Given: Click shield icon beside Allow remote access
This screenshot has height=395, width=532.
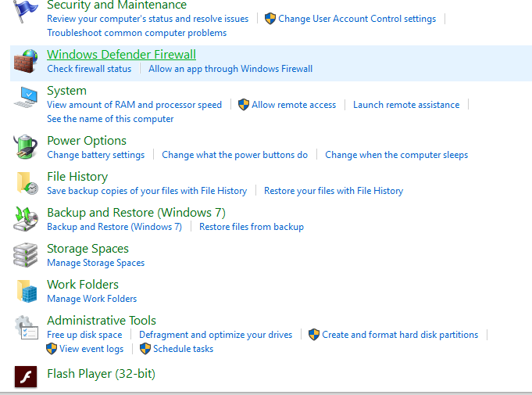Looking at the screenshot, I should tap(243, 105).
